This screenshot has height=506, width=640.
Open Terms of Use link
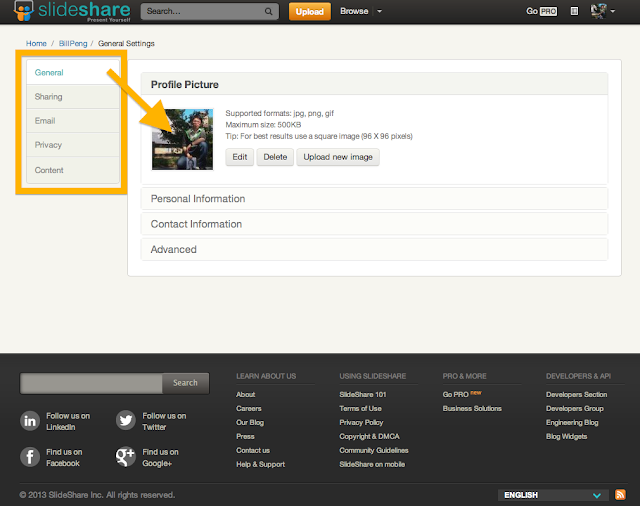click(360, 408)
